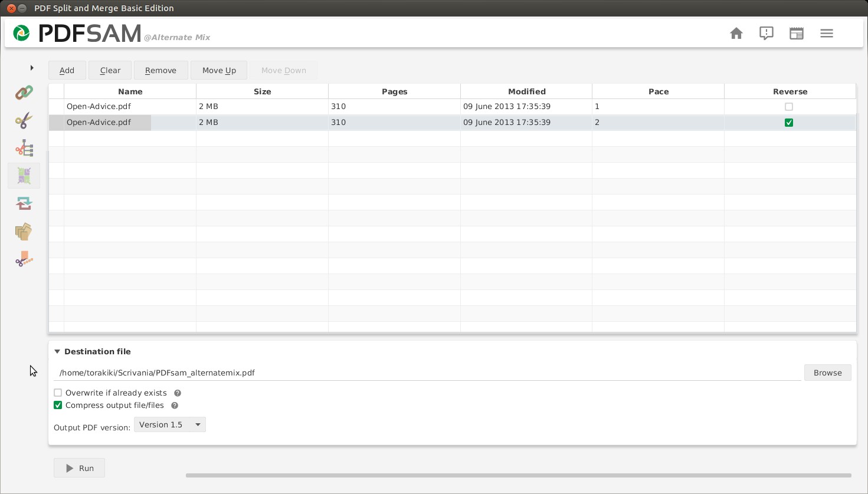Viewport: 868px width, 494px height.
Task: Go to the Home dashboard icon
Action: (736, 34)
